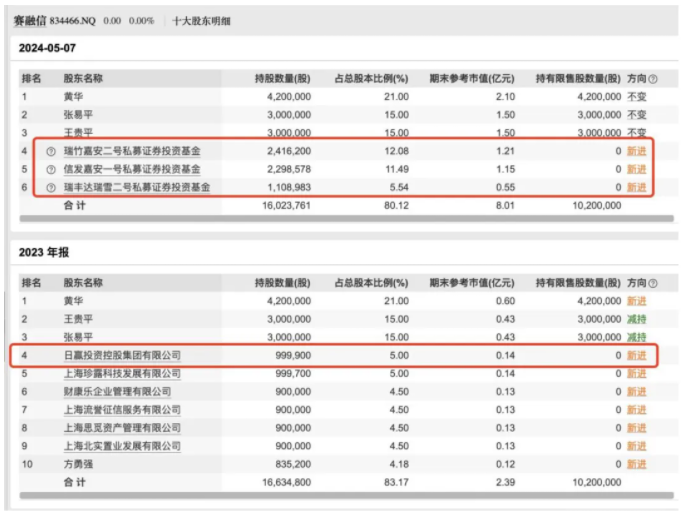Viewport: 686px width, 511px height.
Task: Click stock code 834466.NQ in the header
Action: pyautogui.click(x=72, y=21)
